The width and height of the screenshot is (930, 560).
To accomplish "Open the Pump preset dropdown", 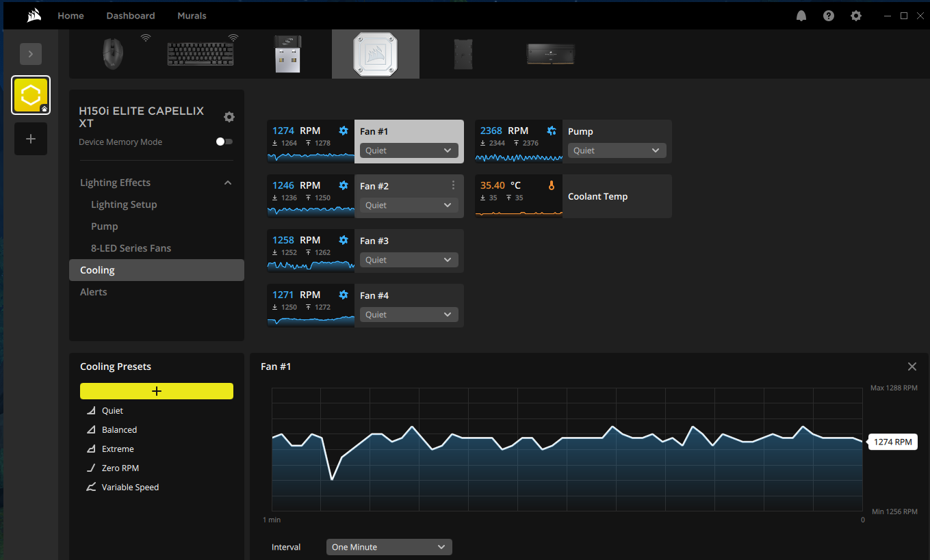I will point(617,150).
